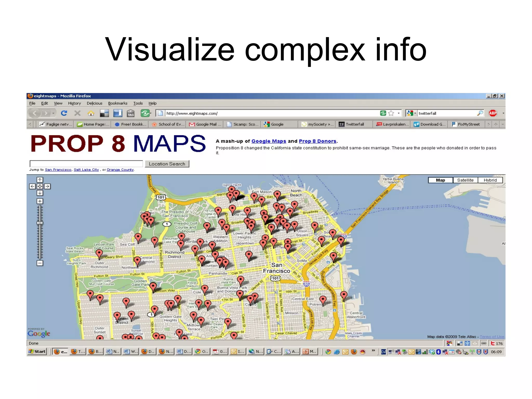Open the View menu
Image resolution: width=532 pixels, height=399 pixels.
pyautogui.click(x=58, y=103)
